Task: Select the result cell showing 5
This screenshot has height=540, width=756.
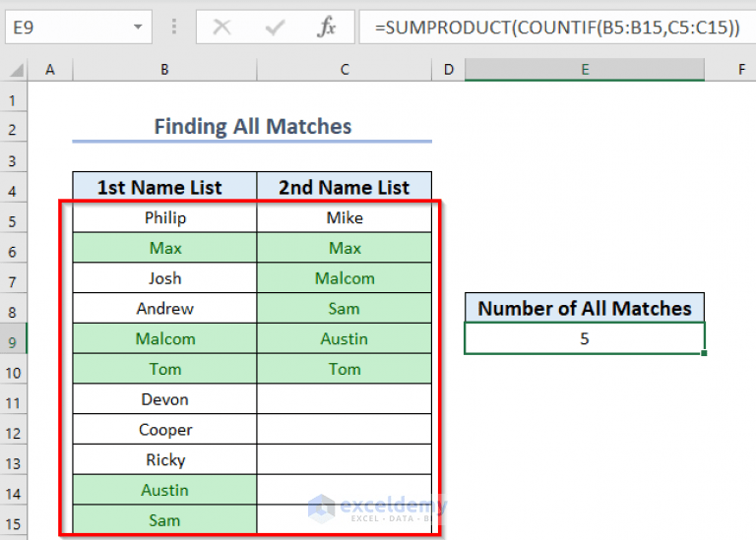Action: tap(585, 338)
